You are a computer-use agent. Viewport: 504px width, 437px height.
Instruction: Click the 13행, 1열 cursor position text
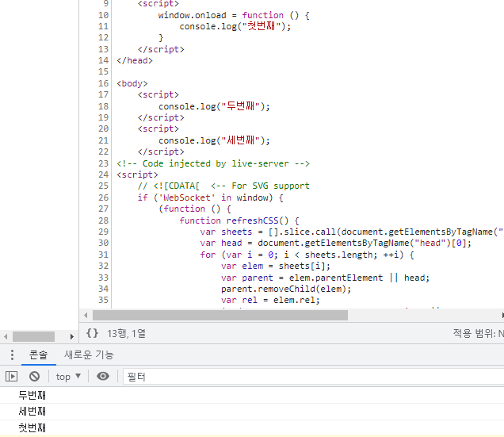(x=126, y=333)
